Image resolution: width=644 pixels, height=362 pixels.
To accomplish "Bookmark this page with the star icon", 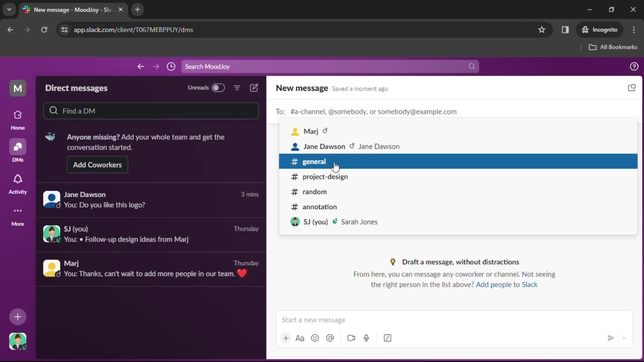I will tap(542, 30).
